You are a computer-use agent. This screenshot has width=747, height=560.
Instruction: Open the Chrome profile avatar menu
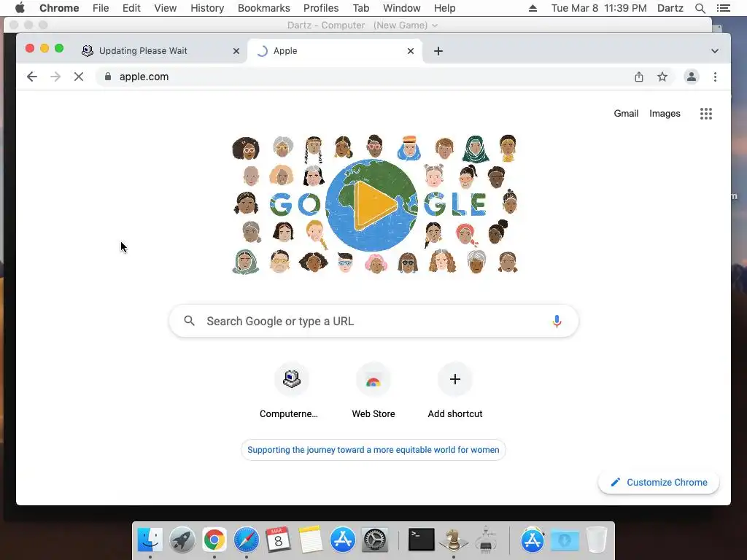(692, 77)
